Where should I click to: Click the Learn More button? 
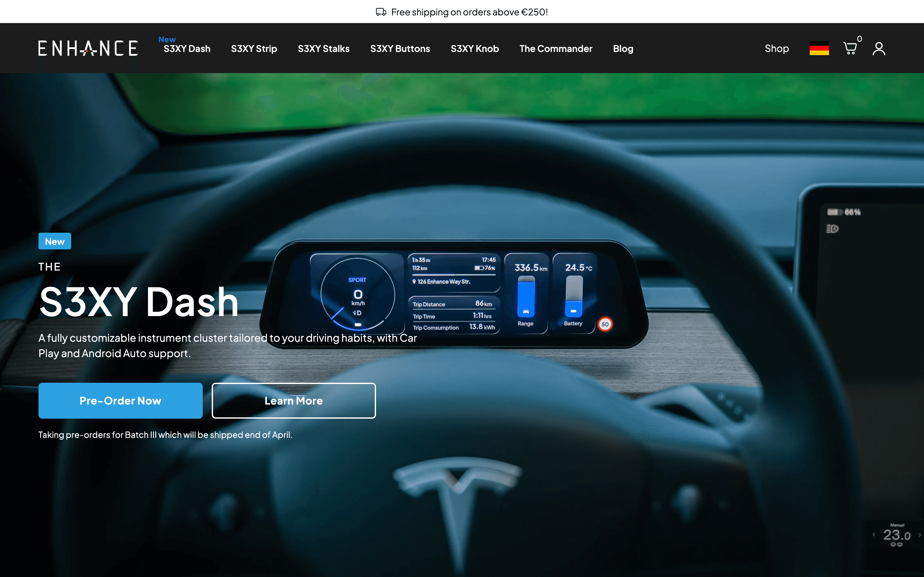click(293, 400)
